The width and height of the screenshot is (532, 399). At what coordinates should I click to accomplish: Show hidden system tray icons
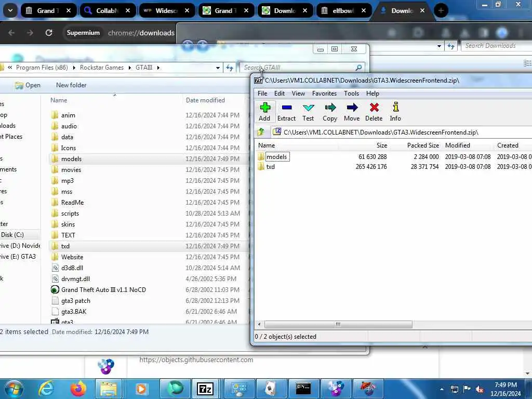(x=442, y=390)
